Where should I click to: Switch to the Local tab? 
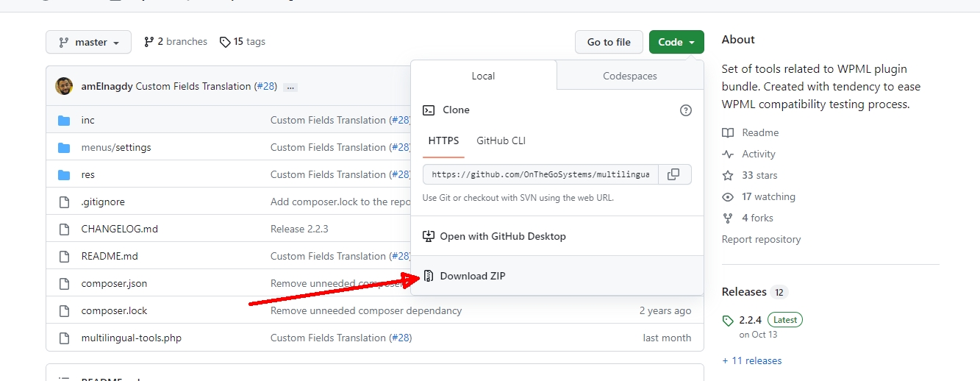point(483,76)
